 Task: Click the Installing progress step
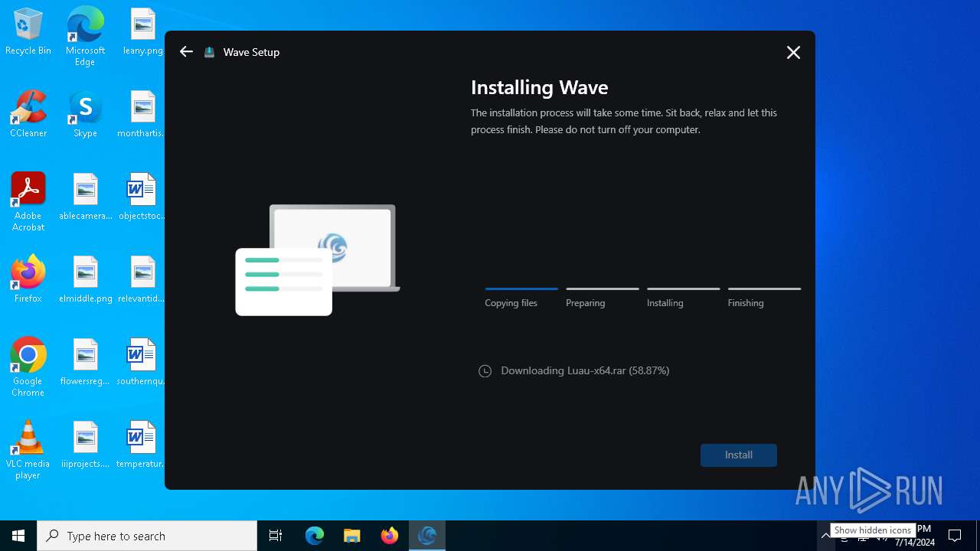(683, 297)
